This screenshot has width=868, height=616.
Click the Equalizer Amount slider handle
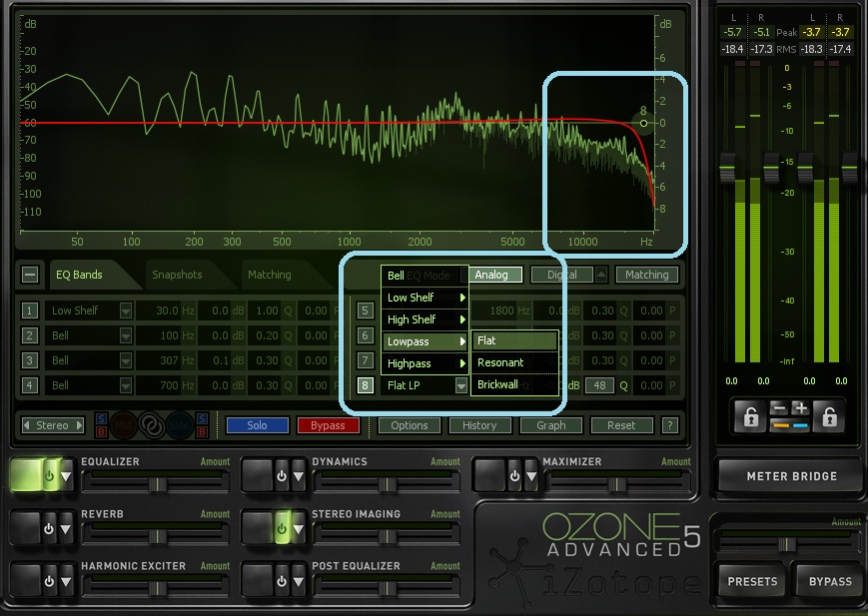tap(158, 485)
